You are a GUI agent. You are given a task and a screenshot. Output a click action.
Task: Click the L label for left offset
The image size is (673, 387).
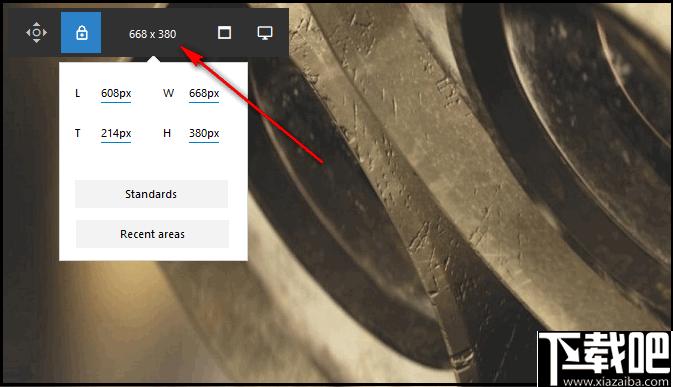tap(78, 93)
